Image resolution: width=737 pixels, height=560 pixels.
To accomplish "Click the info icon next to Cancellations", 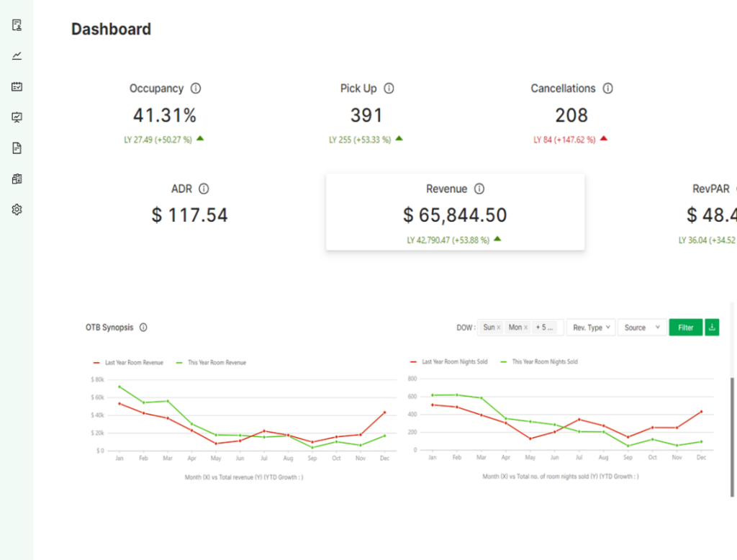I will (607, 89).
